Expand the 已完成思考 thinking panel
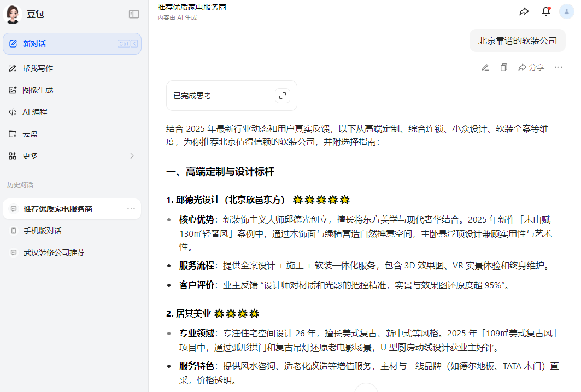 tap(282, 95)
